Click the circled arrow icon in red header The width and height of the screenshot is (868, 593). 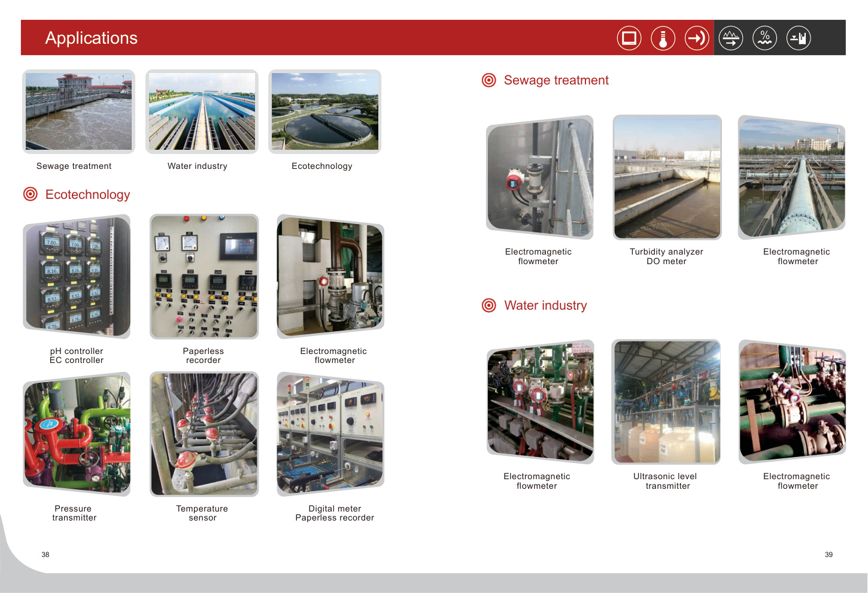pos(697,38)
